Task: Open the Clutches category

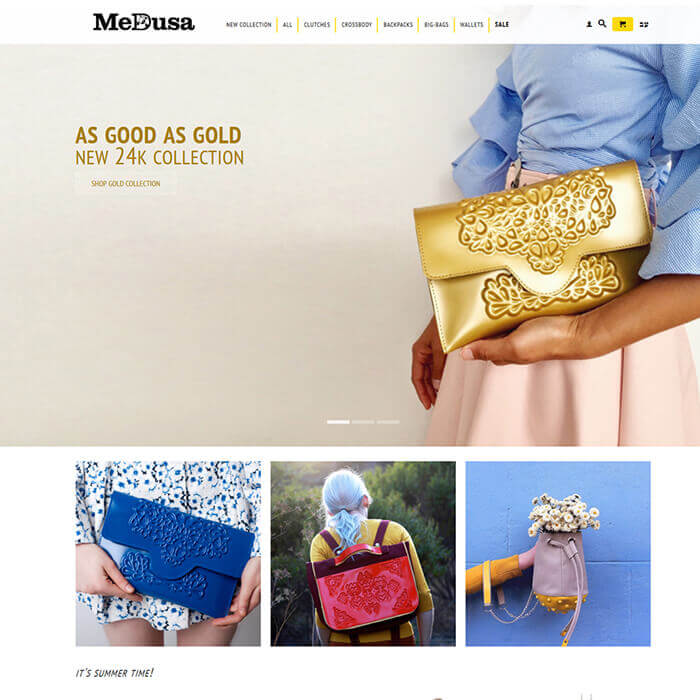Action: click(x=317, y=25)
